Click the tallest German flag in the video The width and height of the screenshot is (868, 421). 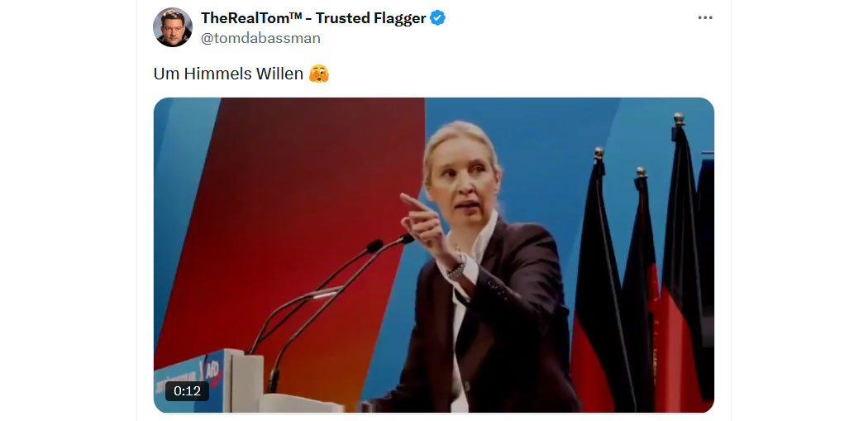pos(680,266)
